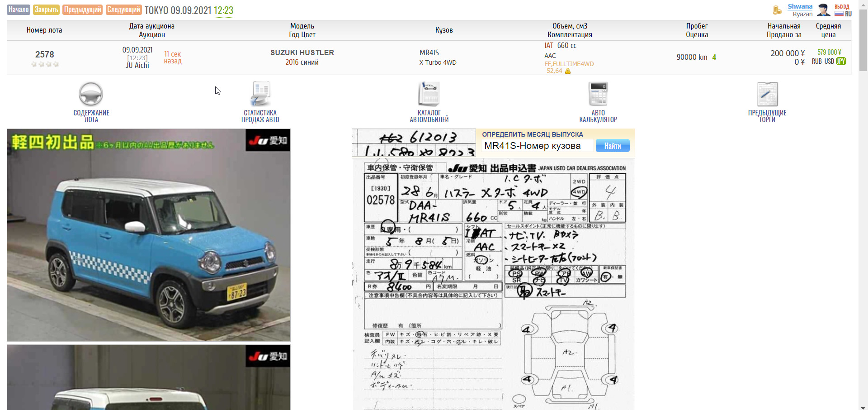868x410 pixels.
Task: Click the MR41S body code
Action: tap(429, 52)
